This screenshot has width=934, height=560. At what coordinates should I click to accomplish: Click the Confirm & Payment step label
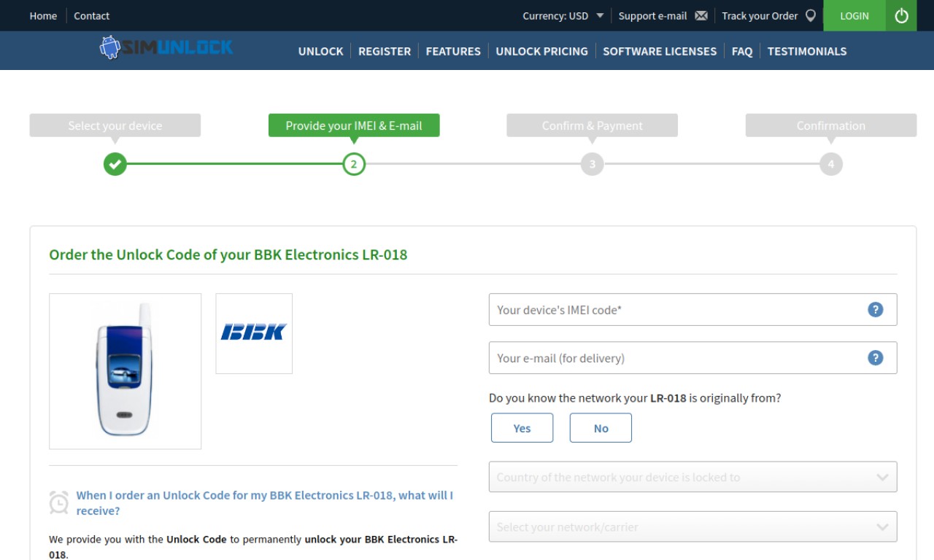click(593, 125)
